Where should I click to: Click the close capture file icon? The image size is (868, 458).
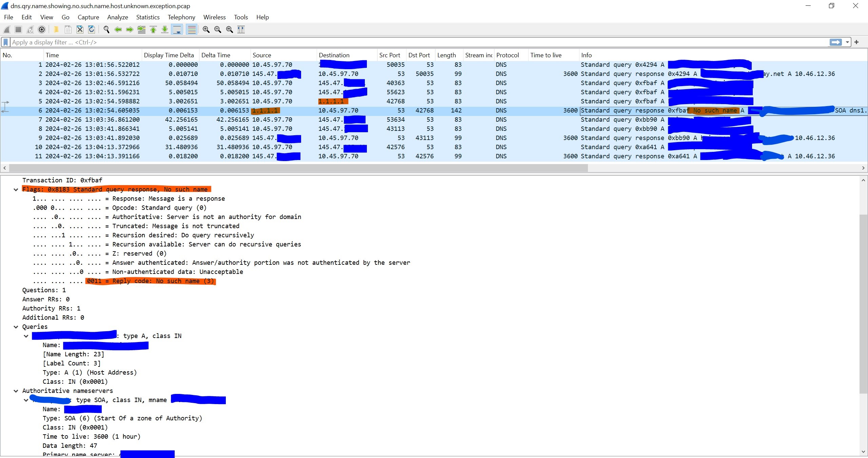tap(80, 29)
